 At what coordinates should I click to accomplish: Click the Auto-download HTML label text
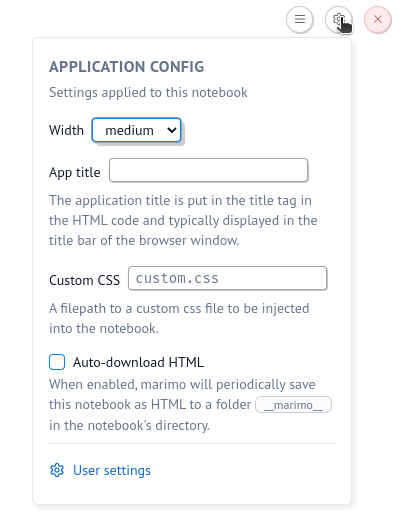(x=138, y=362)
